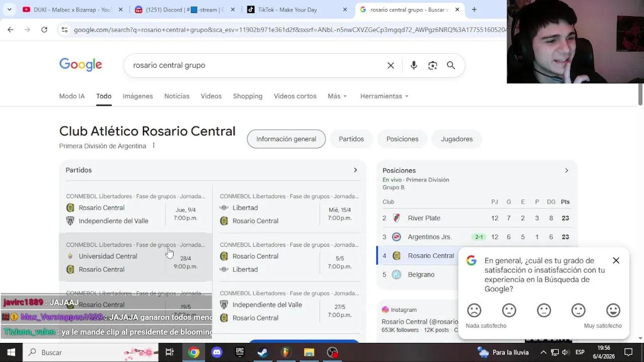Screen dimensions: 644x362
Task: Open Libertad vs Rosario Central 15/4 match
Action: click(x=289, y=209)
